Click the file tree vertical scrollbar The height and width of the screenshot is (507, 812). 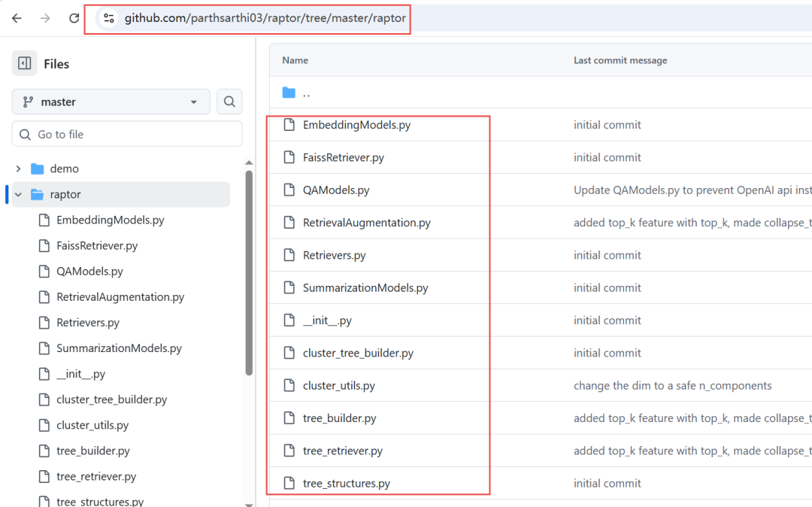pyautogui.click(x=249, y=271)
